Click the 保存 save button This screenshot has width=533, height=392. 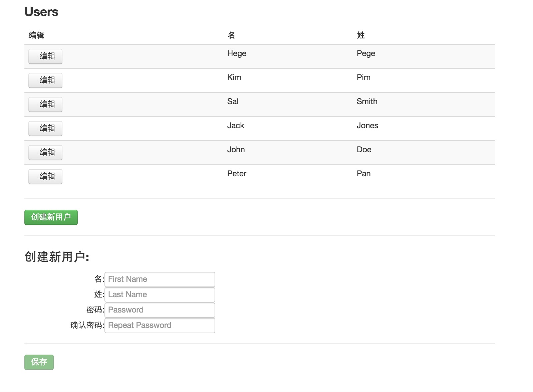(39, 362)
